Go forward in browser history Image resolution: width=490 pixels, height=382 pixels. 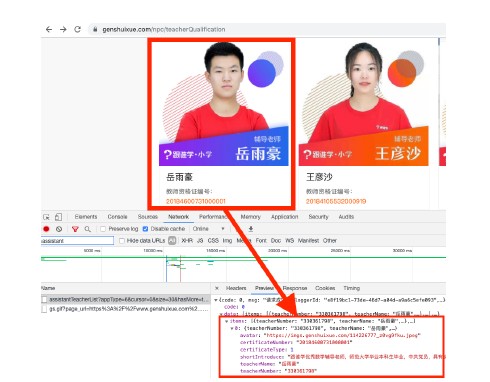[x=63, y=29]
